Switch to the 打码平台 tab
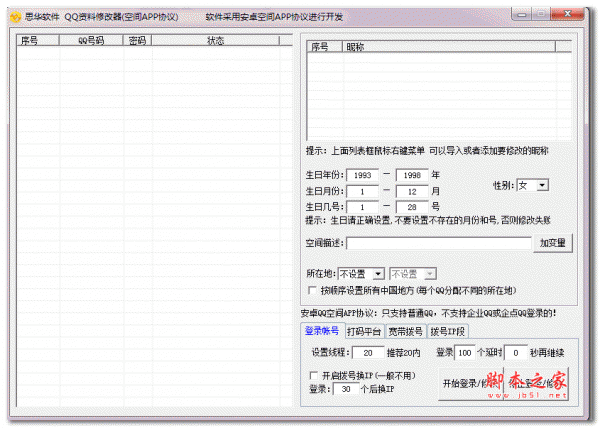This screenshot has height=428, width=600. coord(364,332)
